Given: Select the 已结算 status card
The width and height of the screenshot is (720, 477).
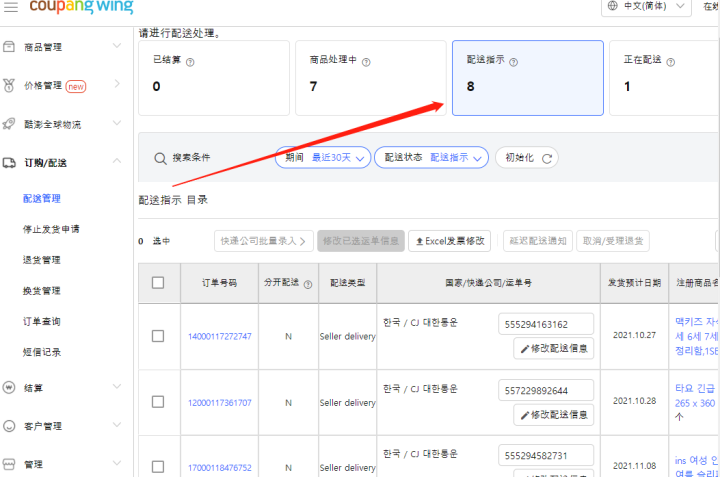Looking at the screenshot, I should pos(214,78).
